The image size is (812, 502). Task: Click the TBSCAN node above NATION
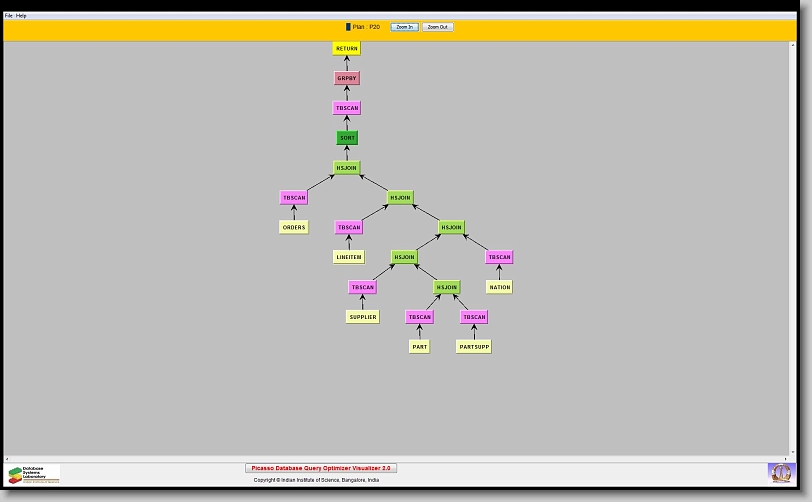coord(499,257)
